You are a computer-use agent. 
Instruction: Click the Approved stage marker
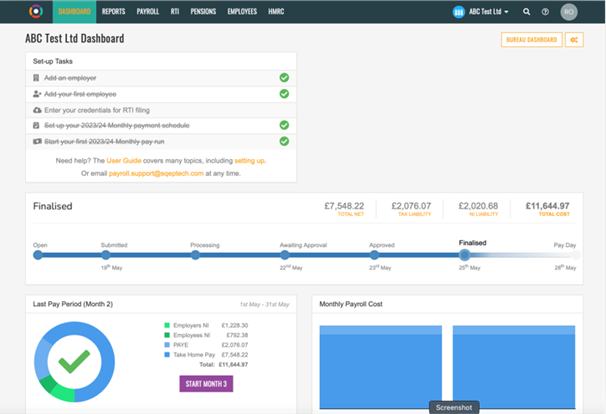point(374,255)
